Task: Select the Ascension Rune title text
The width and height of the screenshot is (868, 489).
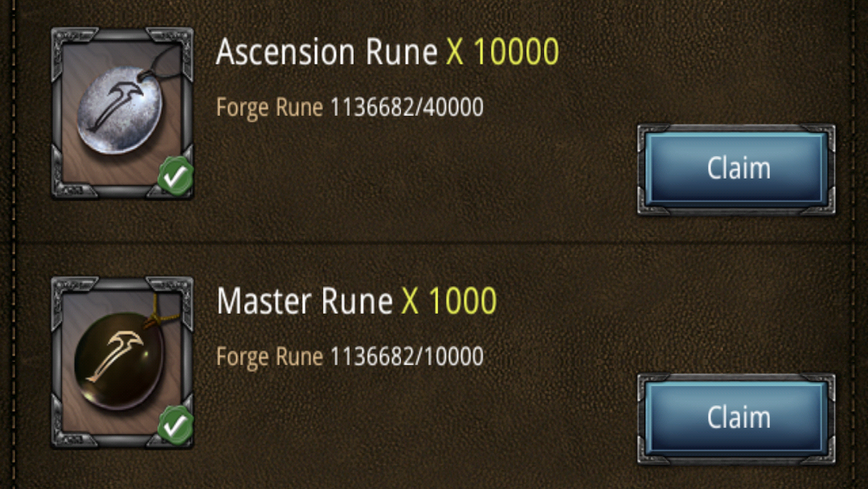Action: pos(326,53)
